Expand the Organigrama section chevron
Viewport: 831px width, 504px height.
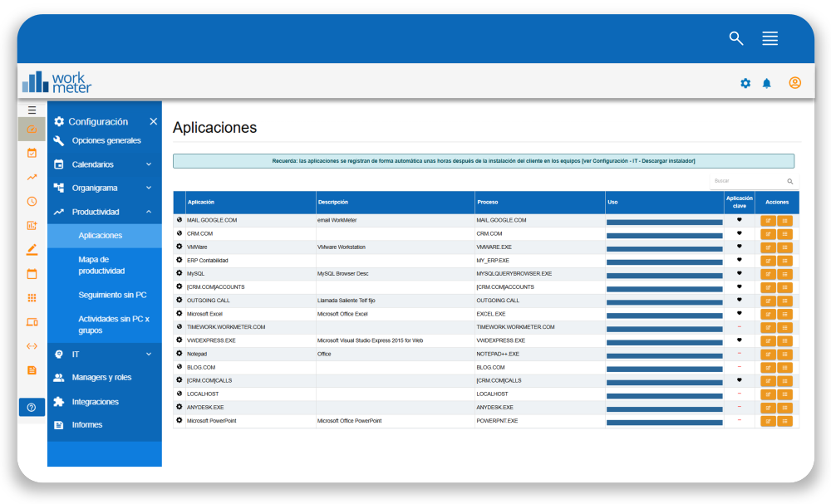click(x=149, y=188)
